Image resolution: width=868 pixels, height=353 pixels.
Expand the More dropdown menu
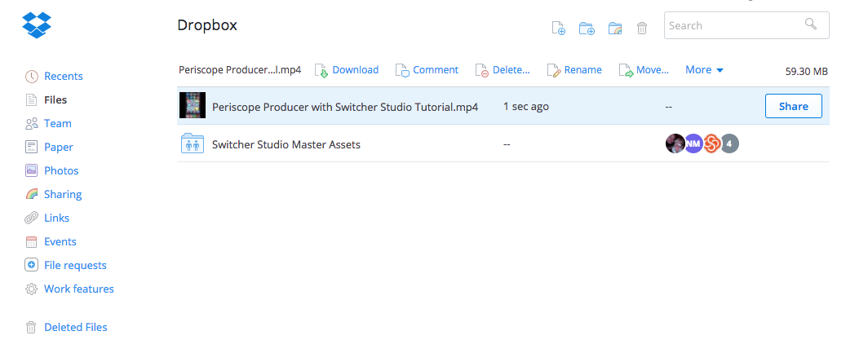pyautogui.click(x=704, y=70)
